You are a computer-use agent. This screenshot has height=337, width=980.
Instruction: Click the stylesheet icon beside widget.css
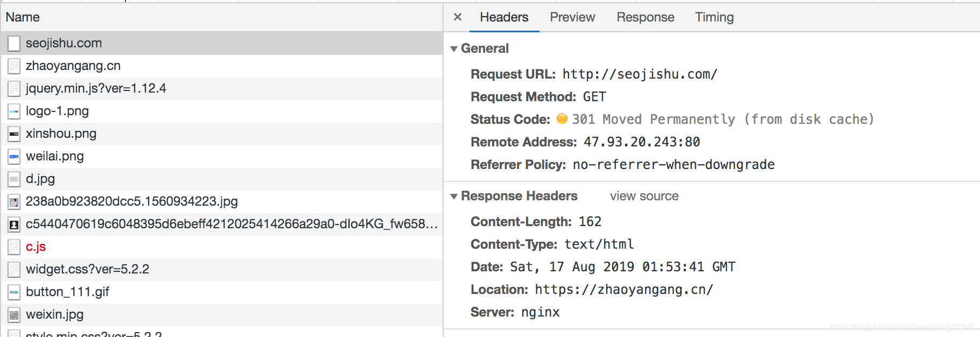click(x=14, y=270)
